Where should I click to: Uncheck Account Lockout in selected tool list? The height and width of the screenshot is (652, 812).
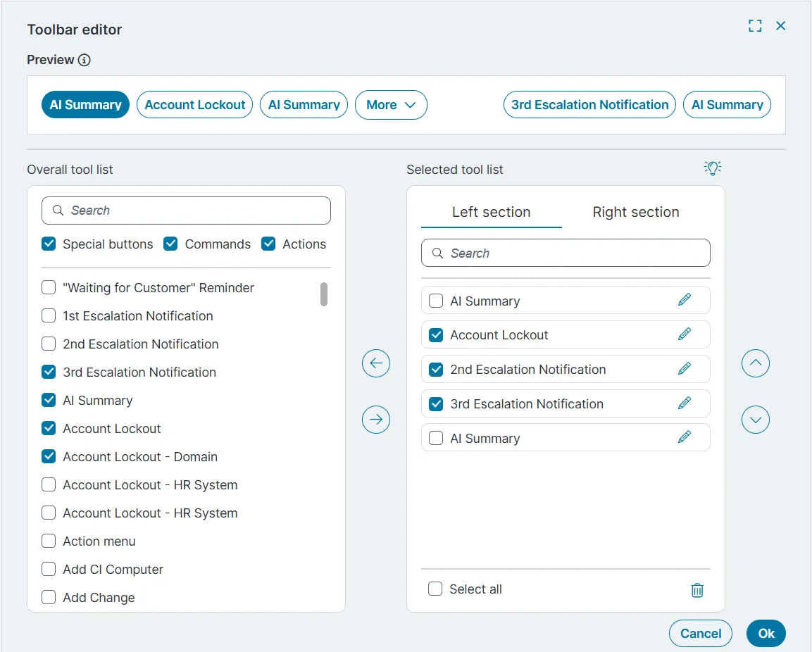click(x=436, y=335)
